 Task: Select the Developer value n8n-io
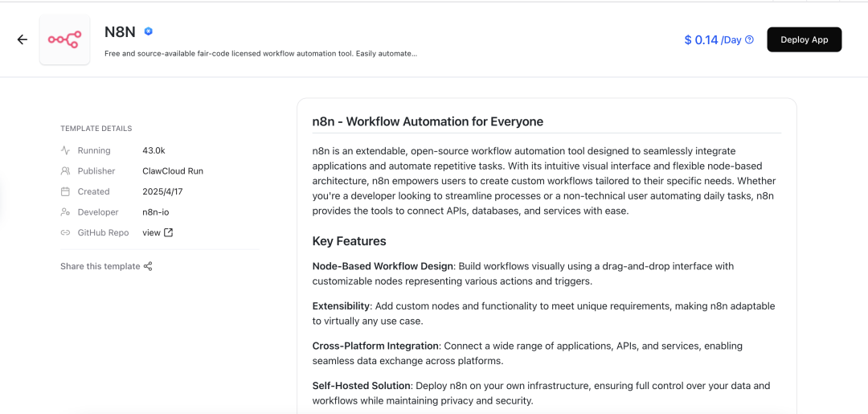(156, 212)
